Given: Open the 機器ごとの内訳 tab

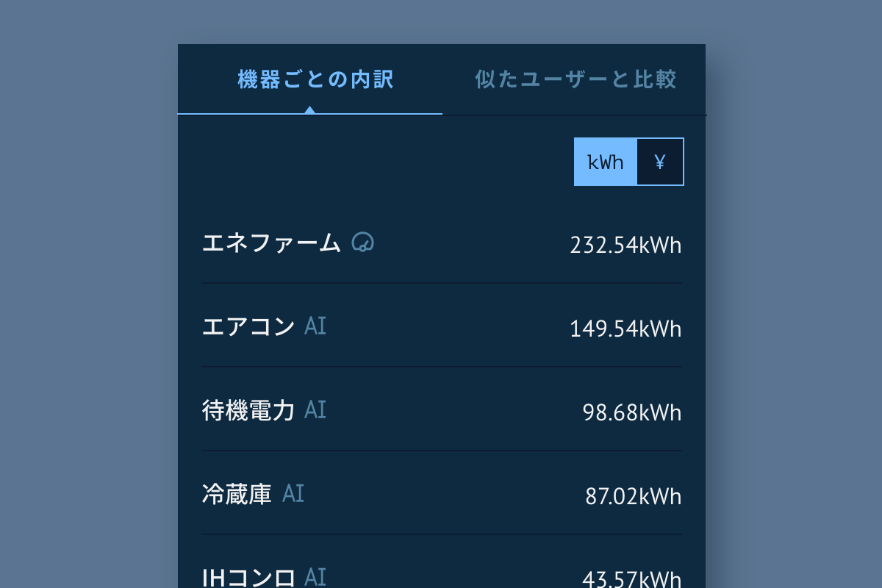Looking at the screenshot, I should pos(315,79).
